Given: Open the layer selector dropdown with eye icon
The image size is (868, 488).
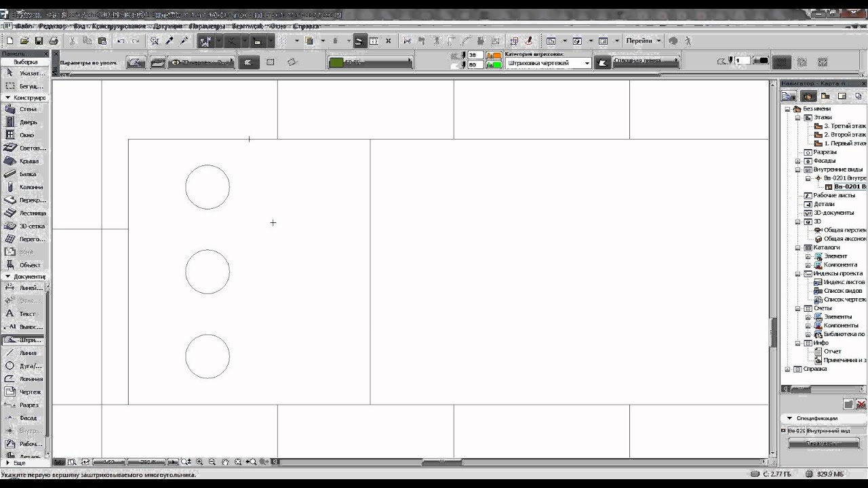Looking at the screenshot, I should [x=201, y=62].
